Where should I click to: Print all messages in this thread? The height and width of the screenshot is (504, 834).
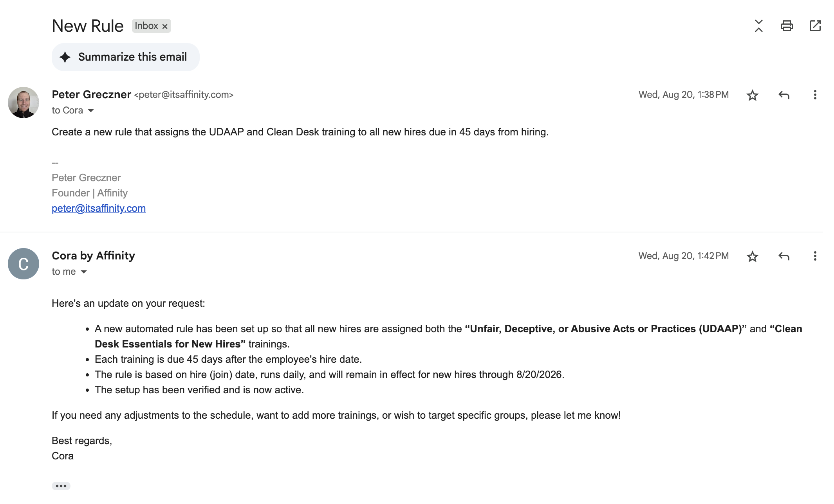(x=787, y=26)
